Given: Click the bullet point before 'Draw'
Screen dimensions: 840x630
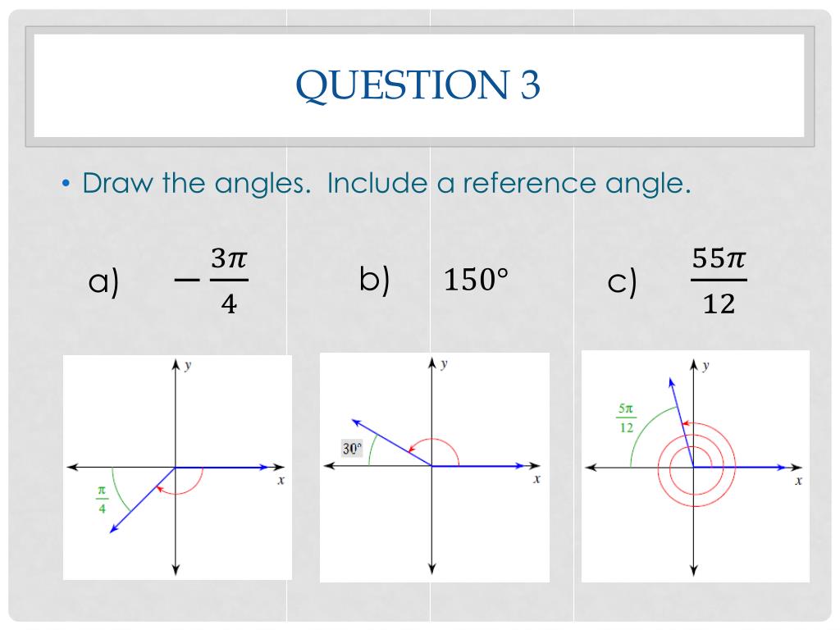Looking at the screenshot, I should (x=66, y=185).
